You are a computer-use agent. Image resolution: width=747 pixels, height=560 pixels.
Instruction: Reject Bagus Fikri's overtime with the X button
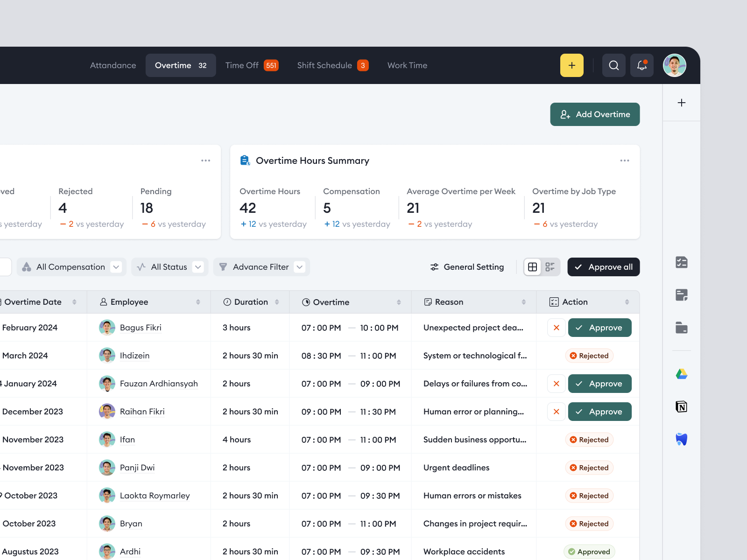tap(556, 327)
